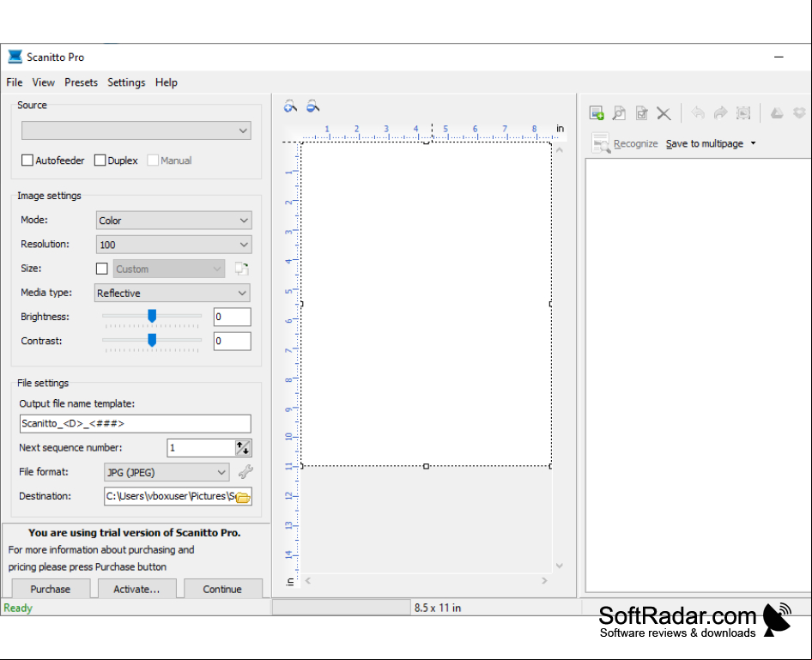Click the Brightness value field
This screenshot has height=660, width=812.
pyautogui.click(x=232, y=317)
